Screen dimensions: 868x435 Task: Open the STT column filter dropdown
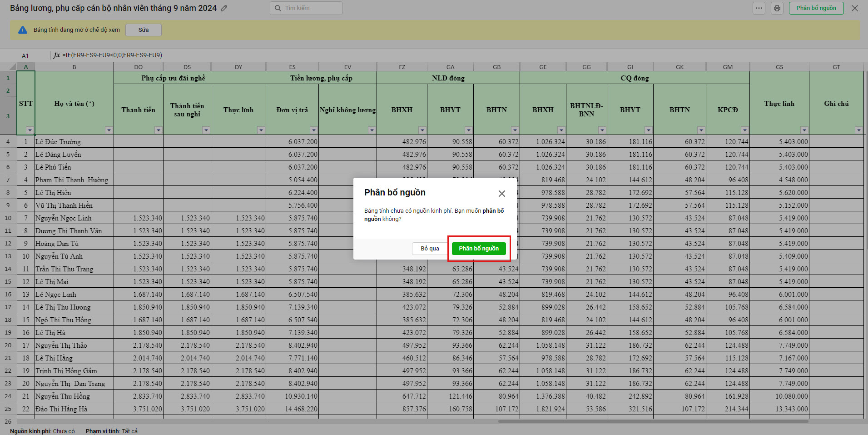pos(30,130)
